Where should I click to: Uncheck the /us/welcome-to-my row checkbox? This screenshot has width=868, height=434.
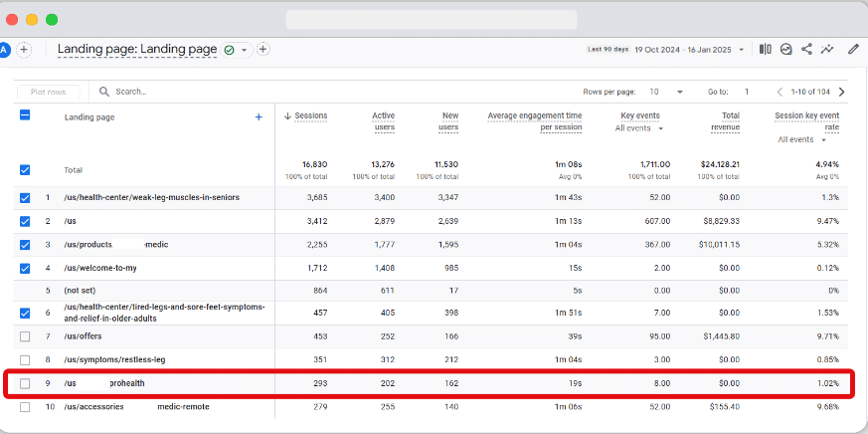tap(25, 269)
